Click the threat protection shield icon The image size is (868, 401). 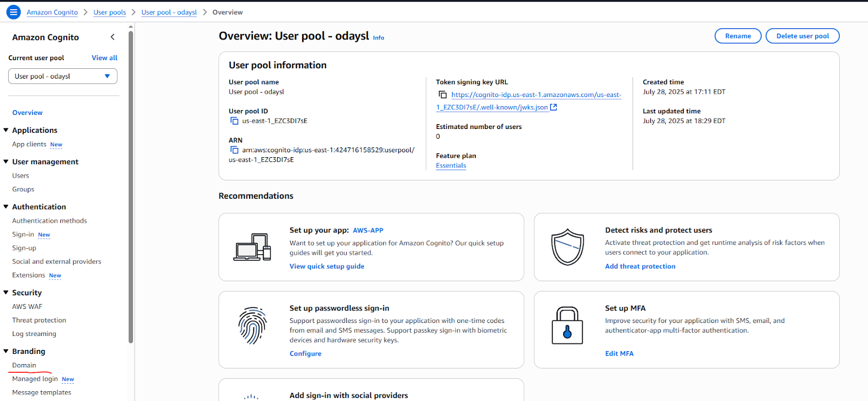pyautogui.click(x=567, y=247)
